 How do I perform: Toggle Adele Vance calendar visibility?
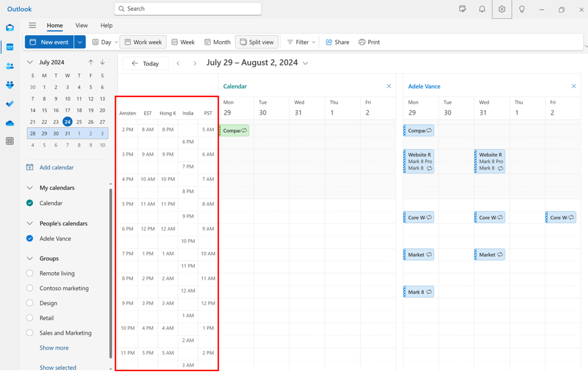click(29, 238)
